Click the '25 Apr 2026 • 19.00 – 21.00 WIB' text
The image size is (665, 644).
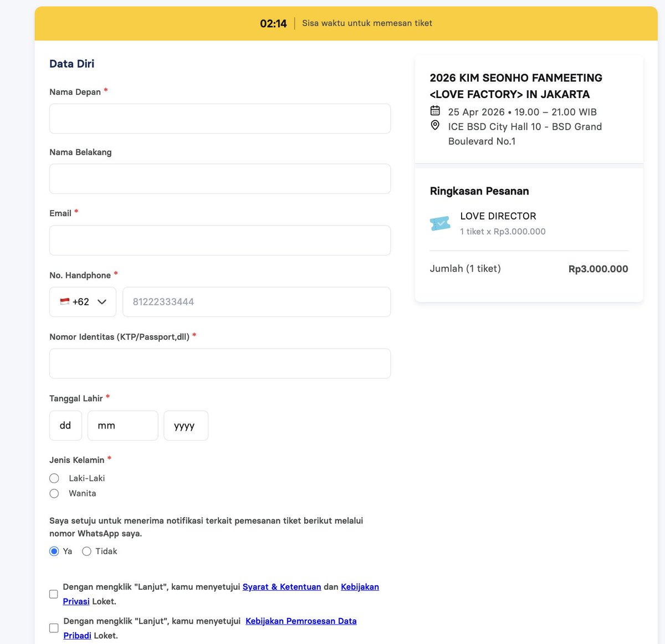[523, 112]
